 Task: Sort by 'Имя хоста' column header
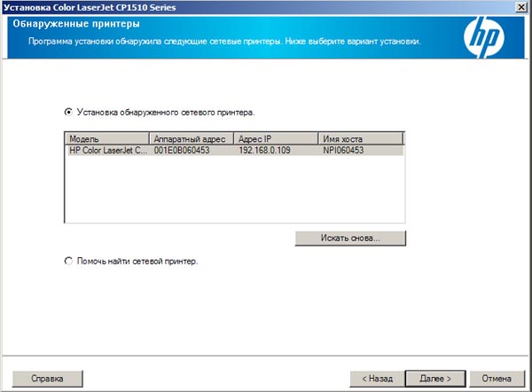click(x=360, y=139)
